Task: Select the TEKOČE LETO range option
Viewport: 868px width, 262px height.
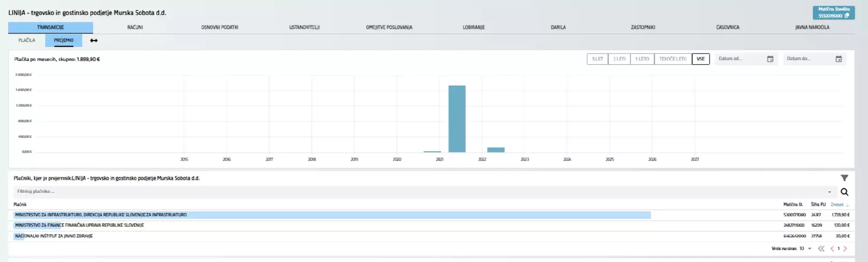Action: pyautogui.click(x=673, y=59)
